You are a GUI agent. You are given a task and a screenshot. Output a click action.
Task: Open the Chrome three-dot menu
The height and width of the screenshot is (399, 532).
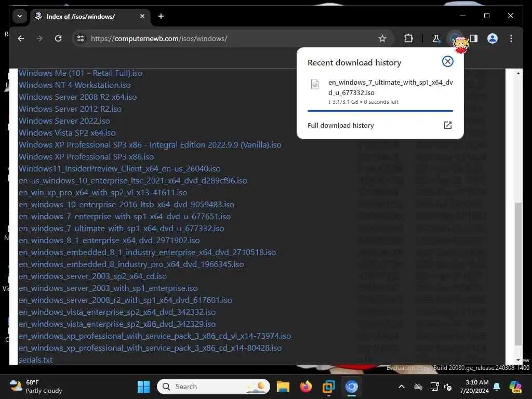(x=511, y=38)
